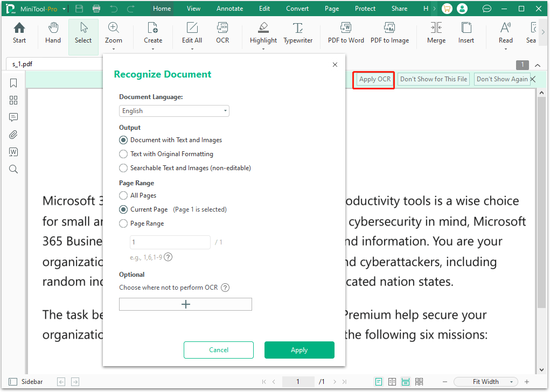Click PDF to Image converter
Viewport: 550px width, 392px height.
(389, 33)
